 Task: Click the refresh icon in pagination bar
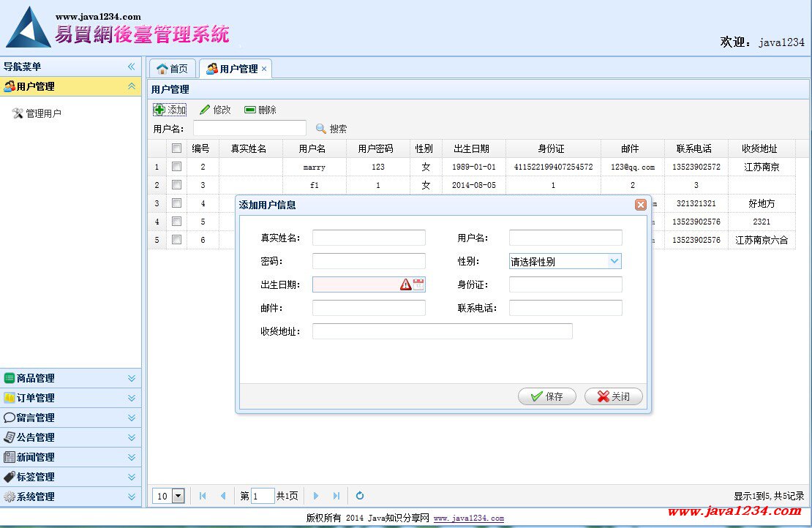(359, 496)
